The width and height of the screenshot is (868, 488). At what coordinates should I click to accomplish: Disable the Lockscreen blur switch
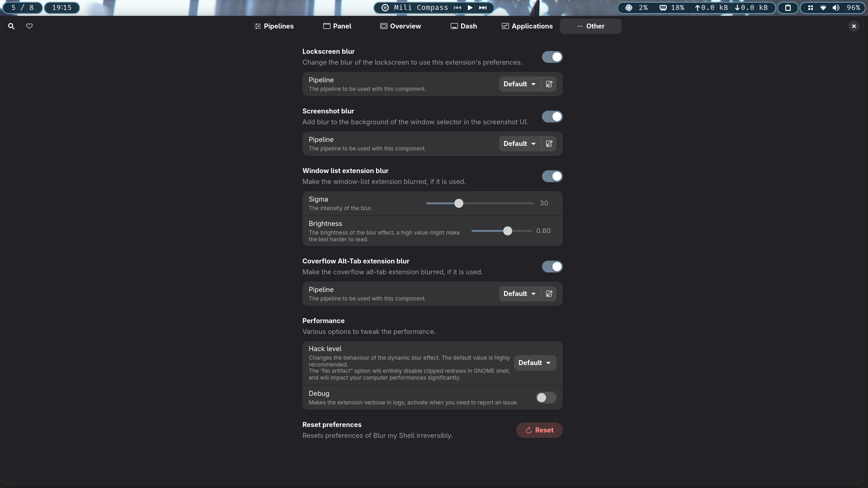(x=552, y=57)
